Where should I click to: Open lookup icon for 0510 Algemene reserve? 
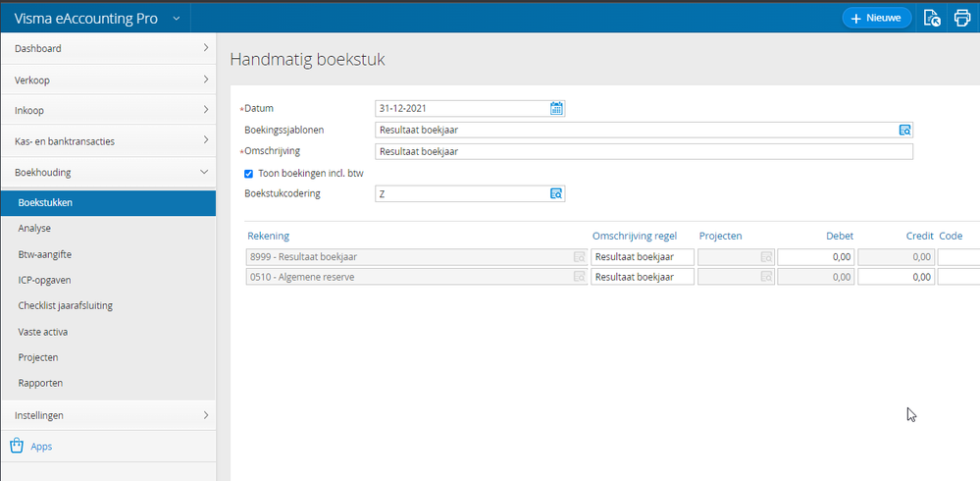pos(579,277)
